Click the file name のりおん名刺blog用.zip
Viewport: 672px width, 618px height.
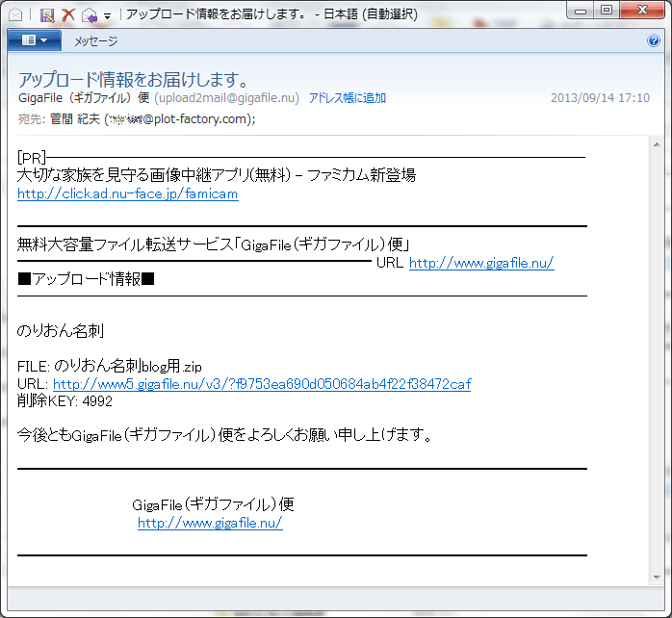pos(128,366)
